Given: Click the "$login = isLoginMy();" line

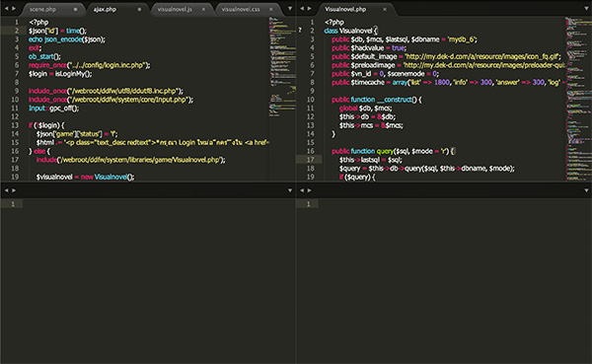Looking at the screenshot, I should point(60,74).
